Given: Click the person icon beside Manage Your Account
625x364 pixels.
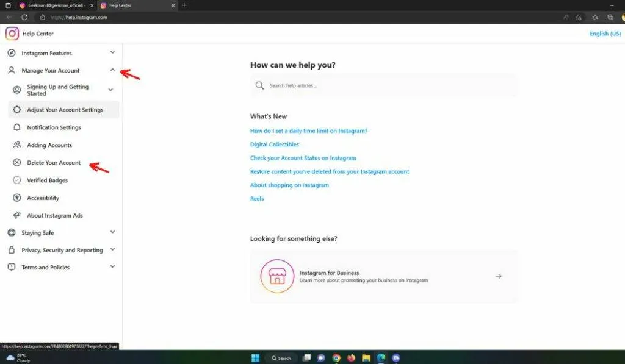Looking at the screenshot, I should point(12,71).
